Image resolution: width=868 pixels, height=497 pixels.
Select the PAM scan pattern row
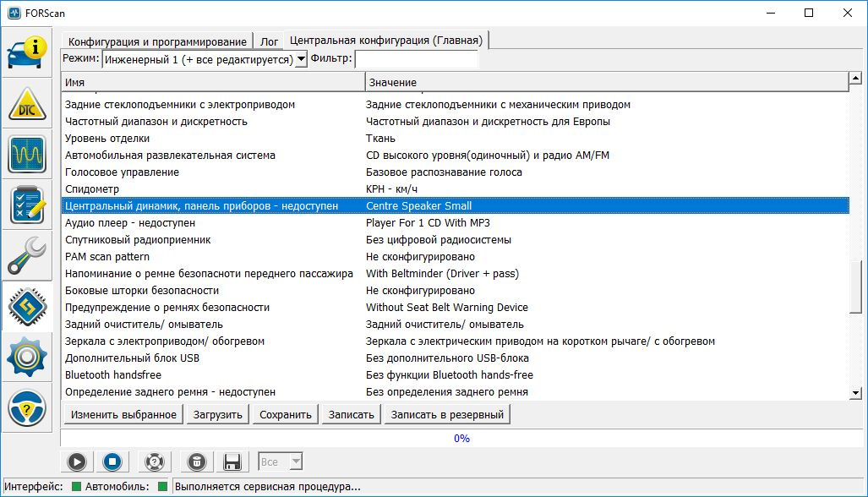pos(455,257)
